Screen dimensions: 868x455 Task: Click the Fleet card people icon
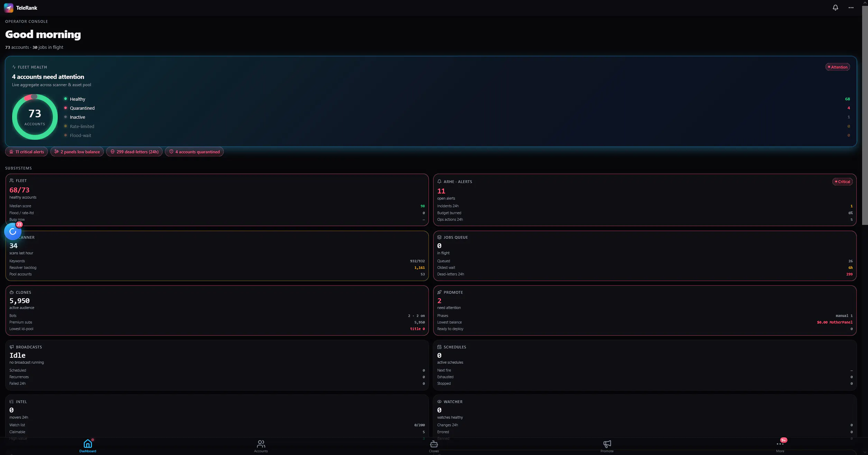(x=12, y=181)
